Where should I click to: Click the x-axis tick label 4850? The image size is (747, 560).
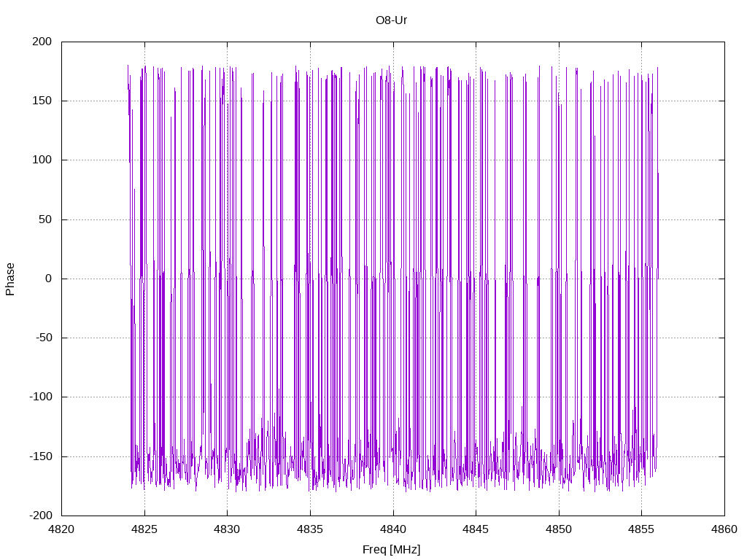click(x=559, y=529)
